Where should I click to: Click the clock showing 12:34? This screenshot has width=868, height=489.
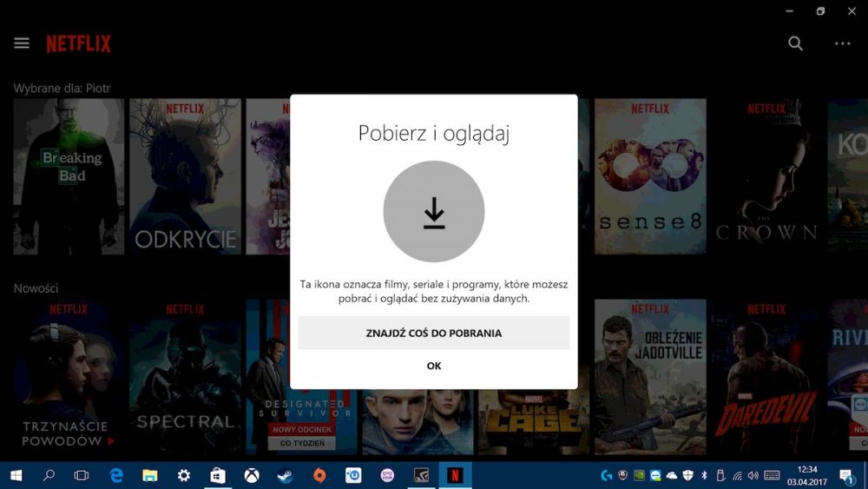(x=807, y=470)
